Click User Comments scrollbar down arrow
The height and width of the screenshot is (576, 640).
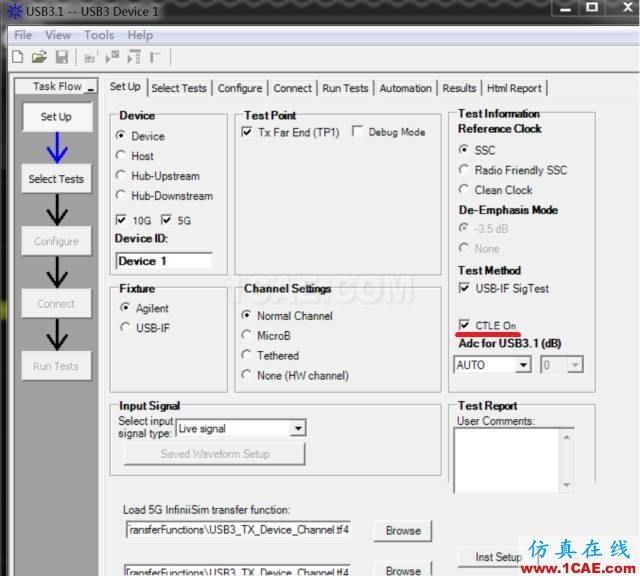click(567, 485)
